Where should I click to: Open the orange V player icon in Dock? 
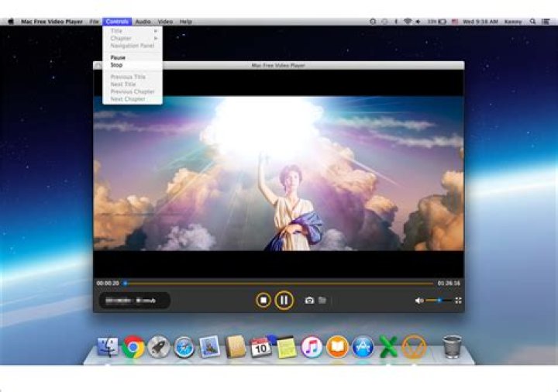pyautogui.click(x=414, y=347)
